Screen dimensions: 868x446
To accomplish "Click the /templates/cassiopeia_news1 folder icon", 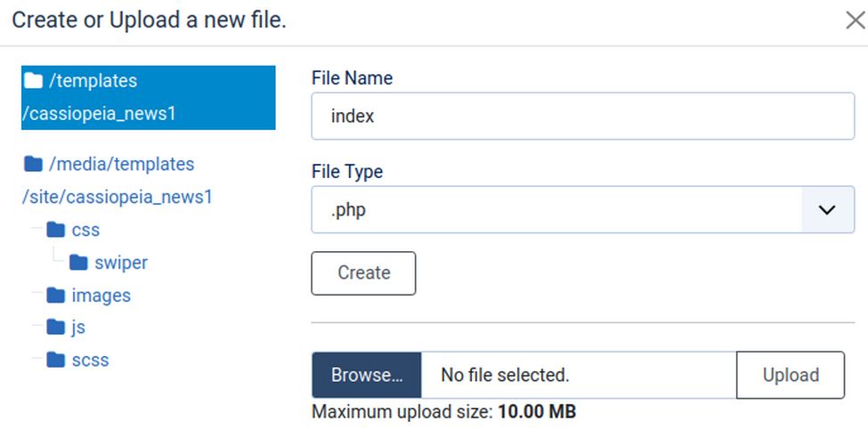I will (x=34, y=81).
